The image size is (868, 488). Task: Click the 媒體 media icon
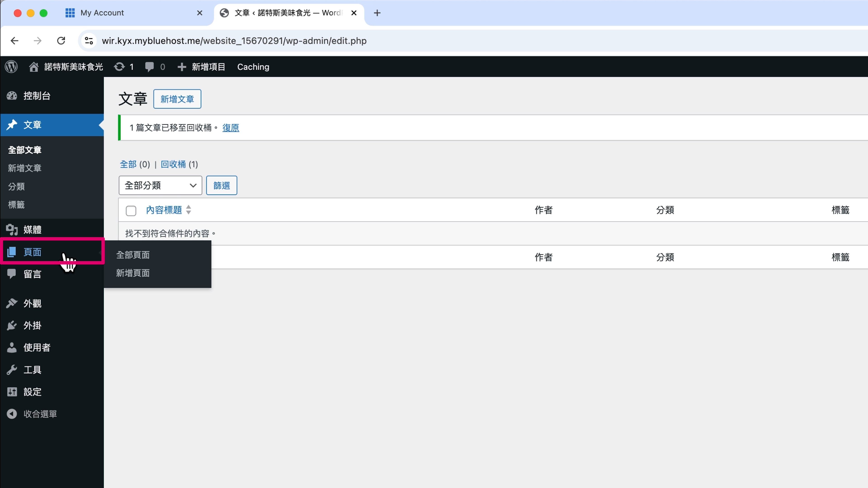(12, 230)
